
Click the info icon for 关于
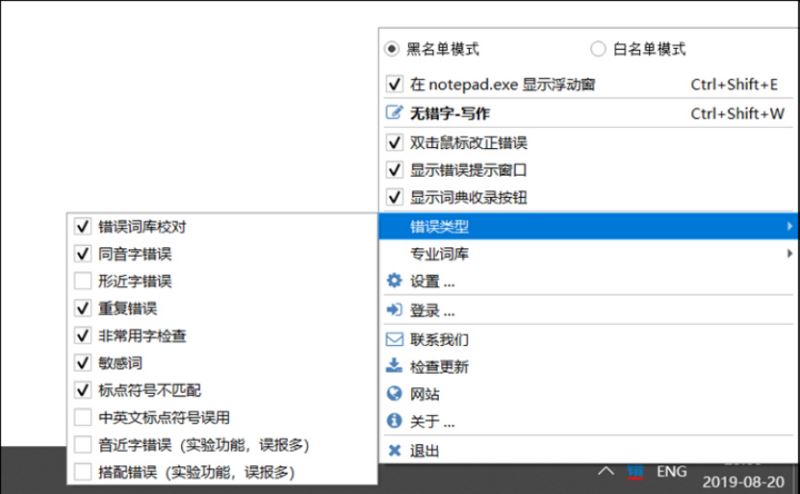pos(394,421)
